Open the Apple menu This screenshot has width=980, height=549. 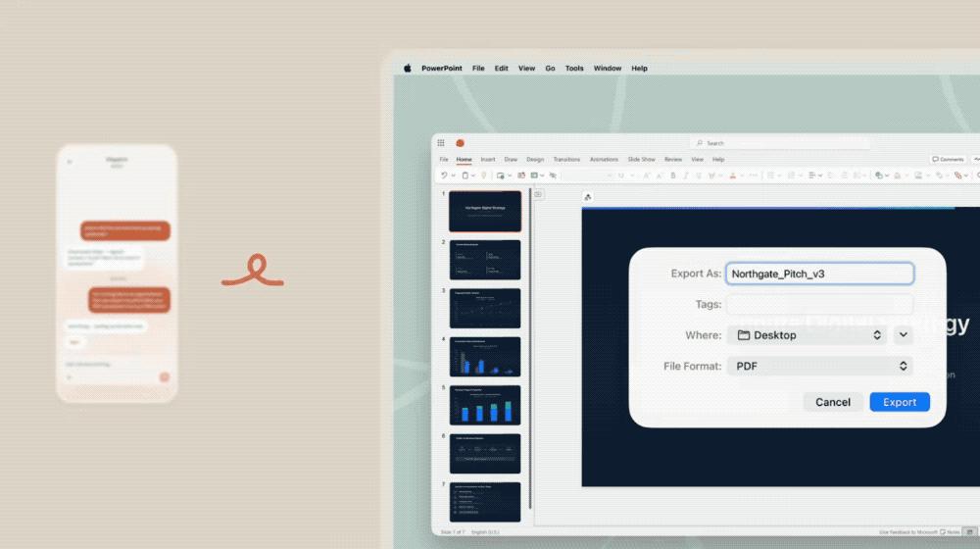tap(407, 69)
